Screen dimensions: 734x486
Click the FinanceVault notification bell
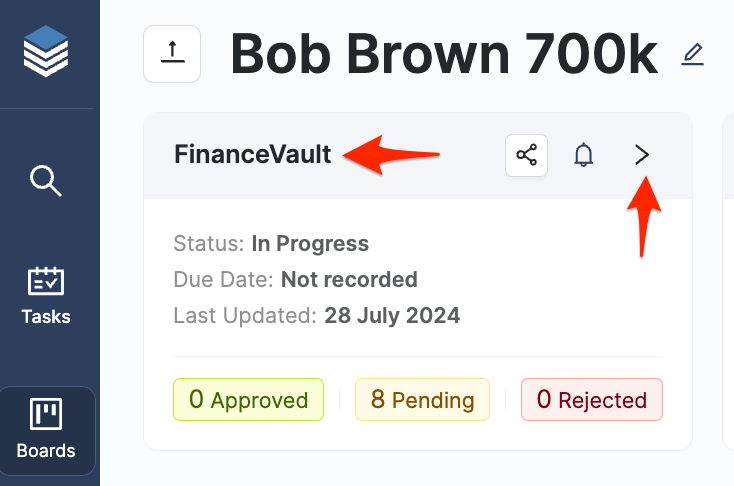tap(583, 155)
